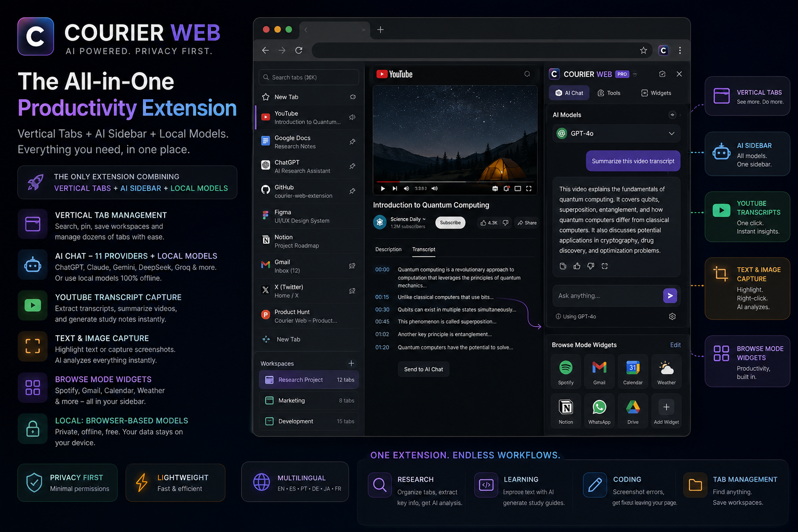This screenshot has height=532, width=798.
Task: Switch to the Widgets tab
Action: point(656,93)
